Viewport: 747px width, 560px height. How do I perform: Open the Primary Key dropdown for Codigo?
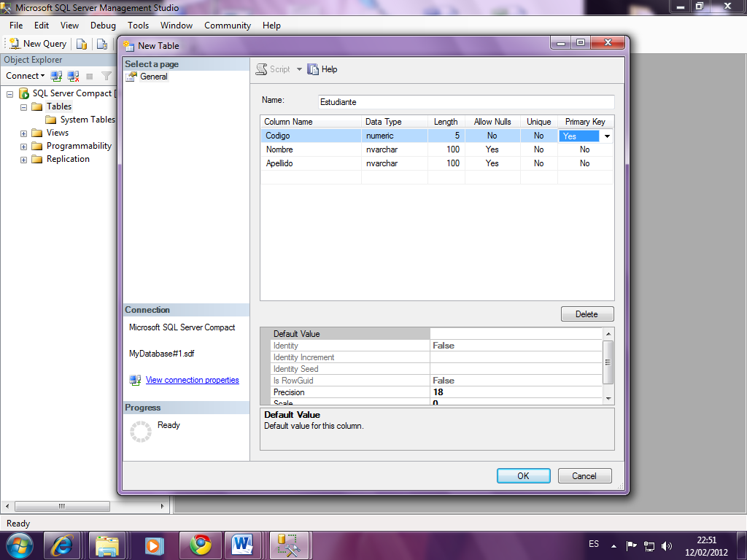click(606, 136)
